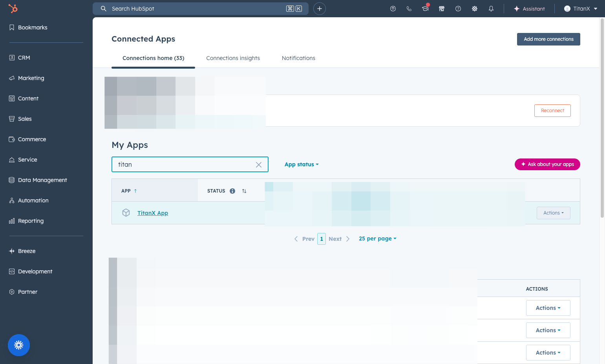The image size is (605, 364).
Task: Expand the App status filter dropdown
Action: pos(302,164)
